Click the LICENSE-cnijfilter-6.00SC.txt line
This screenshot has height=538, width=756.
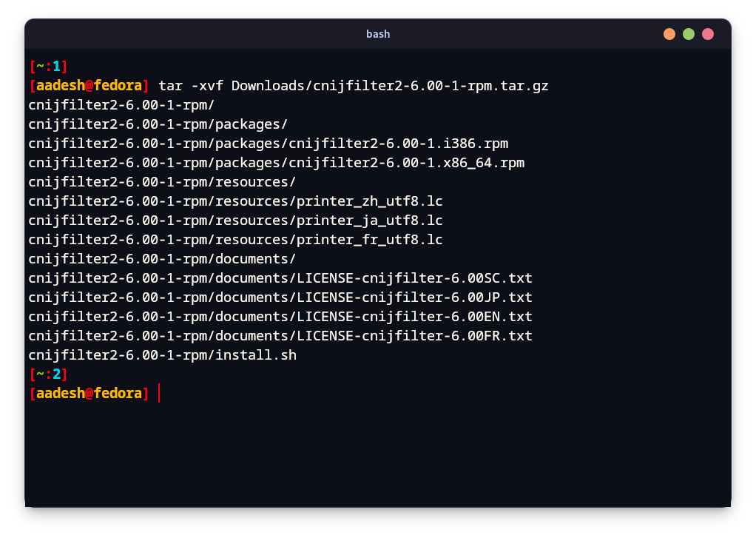(280, 278)
